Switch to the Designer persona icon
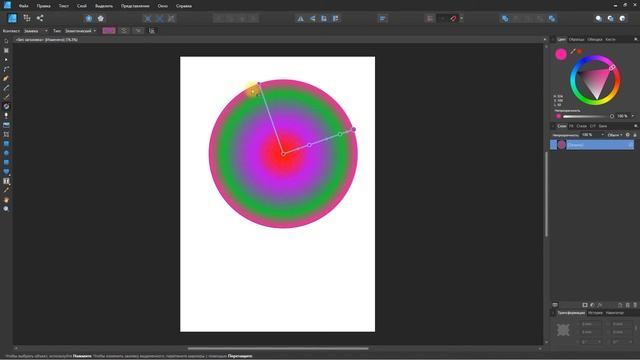This screenshot has width=640, height=360. tap(12, 18)
